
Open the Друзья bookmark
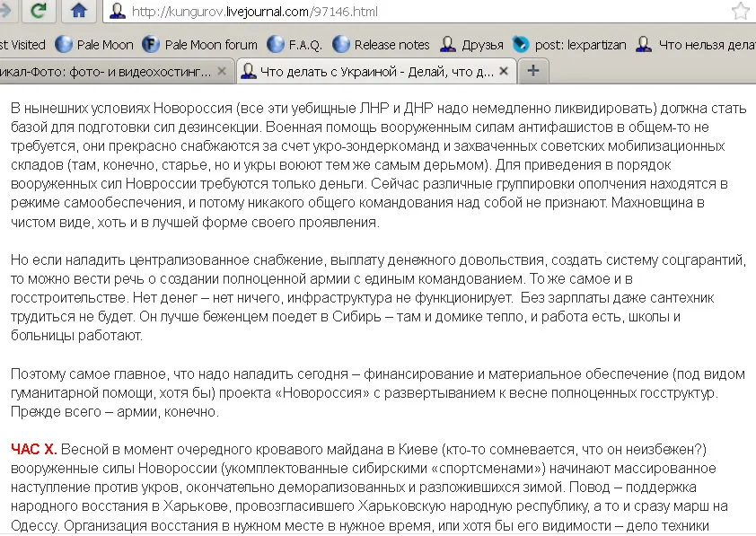[x=471, y=45]
